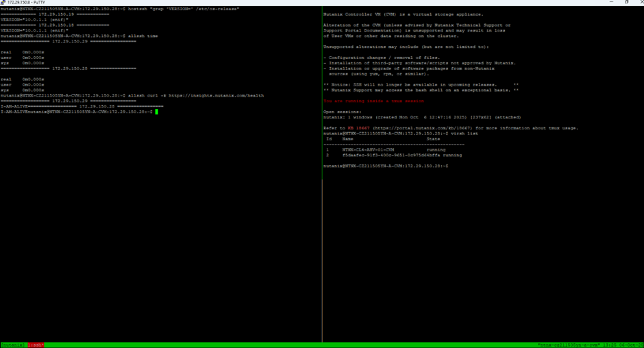Click the 'Unsupported alterations may include' line
The image size is (644, 348).
406,47
